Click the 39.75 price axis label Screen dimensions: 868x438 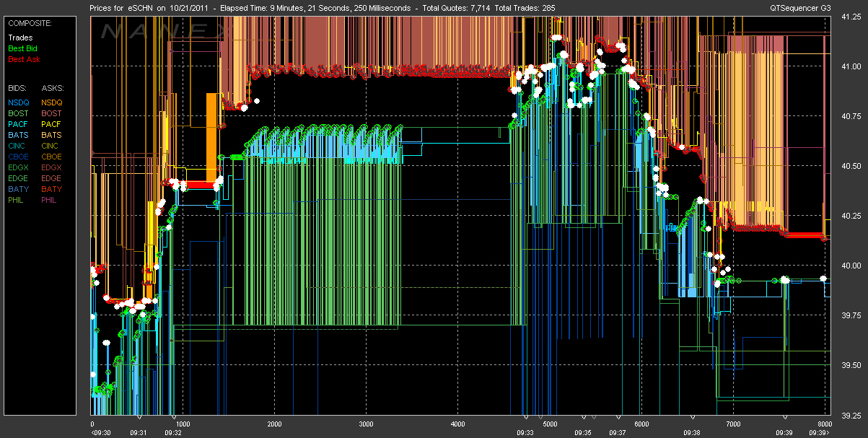tap(851, 315)
